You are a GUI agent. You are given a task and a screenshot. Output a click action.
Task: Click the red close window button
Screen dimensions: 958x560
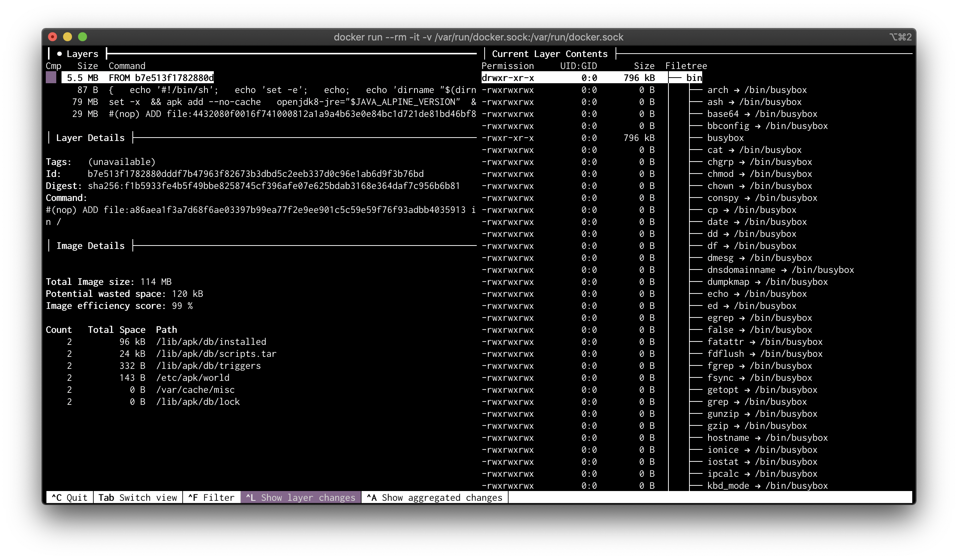click(53, 37)
